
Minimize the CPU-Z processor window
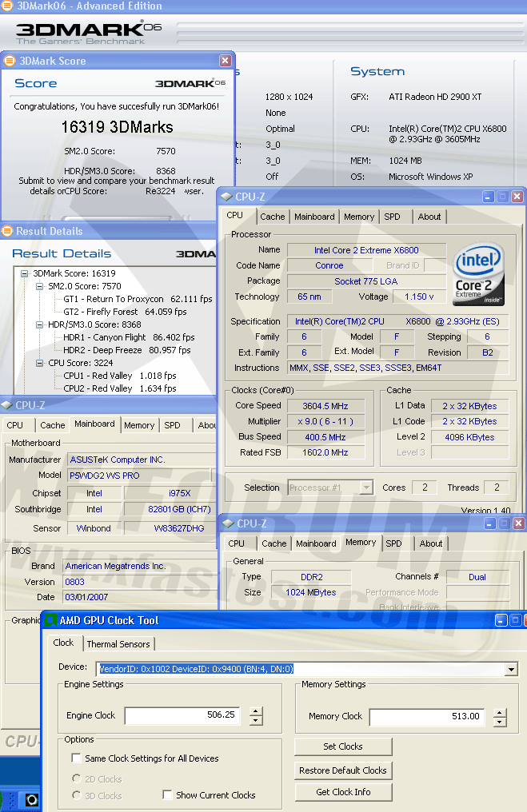point(488,197)
